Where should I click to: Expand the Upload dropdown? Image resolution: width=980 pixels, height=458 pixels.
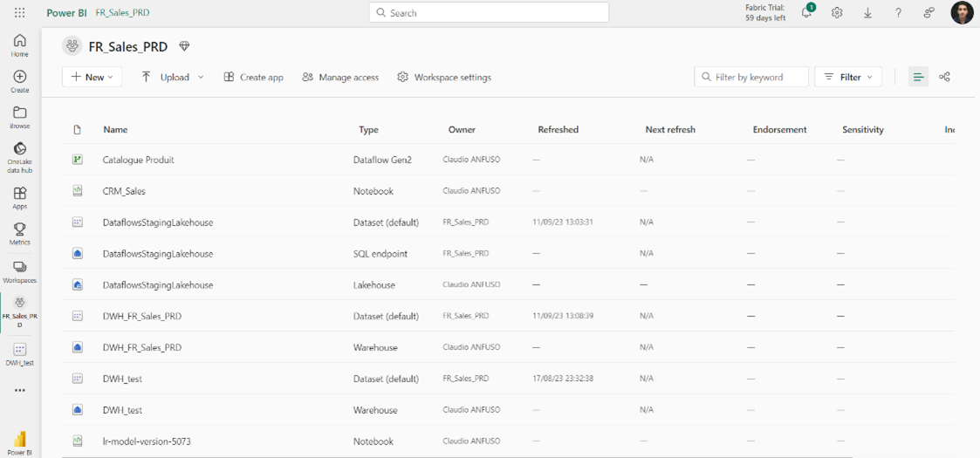tap(201, 77)
